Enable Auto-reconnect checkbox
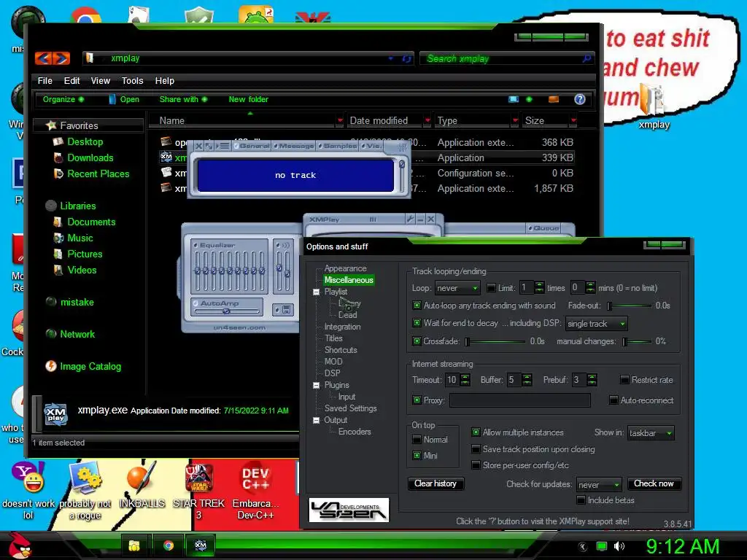This screenshot has width=747, height=560. click(x=614, y=400)
